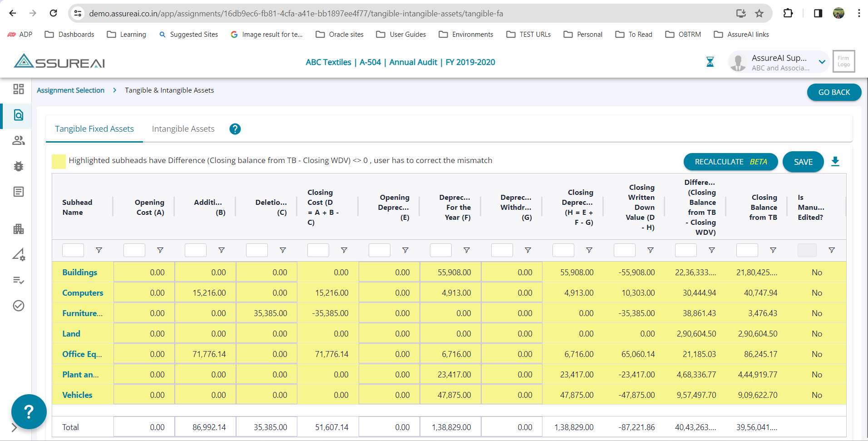Click the download icon next to Save

[x=835, y=162]
